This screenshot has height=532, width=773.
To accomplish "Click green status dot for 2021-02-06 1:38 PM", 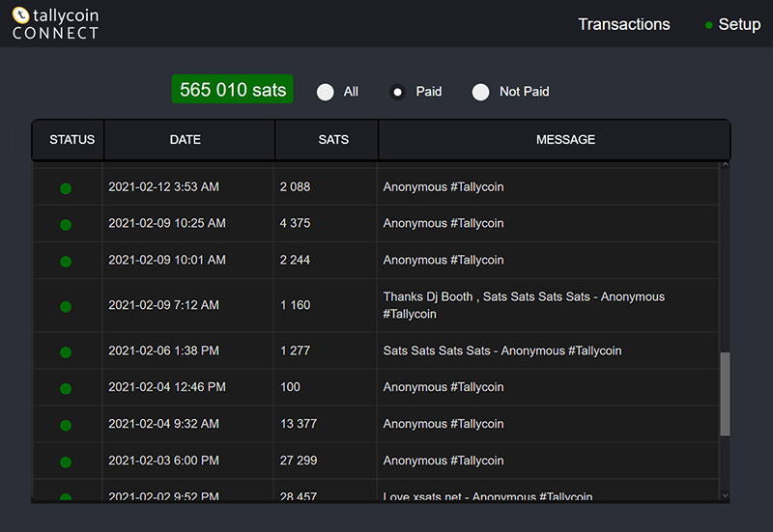I will point(66,351).
